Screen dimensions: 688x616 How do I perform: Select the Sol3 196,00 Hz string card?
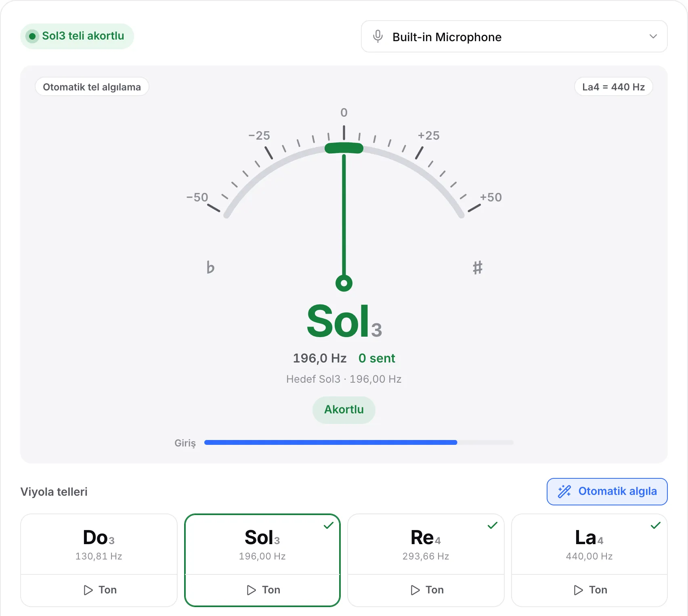click(262, 544)
